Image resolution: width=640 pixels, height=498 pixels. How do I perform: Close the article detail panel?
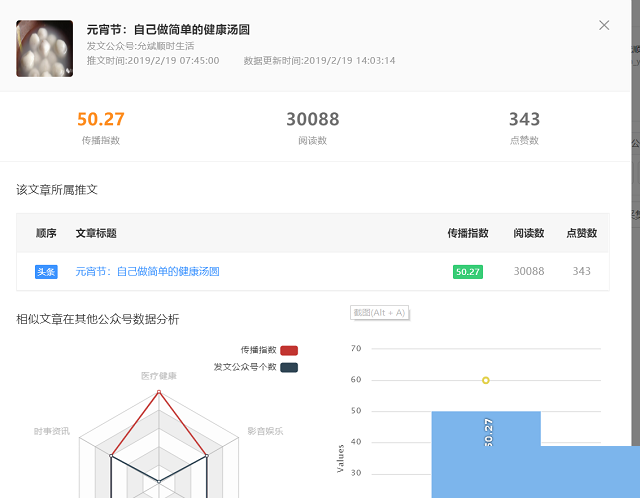(604, 25)
